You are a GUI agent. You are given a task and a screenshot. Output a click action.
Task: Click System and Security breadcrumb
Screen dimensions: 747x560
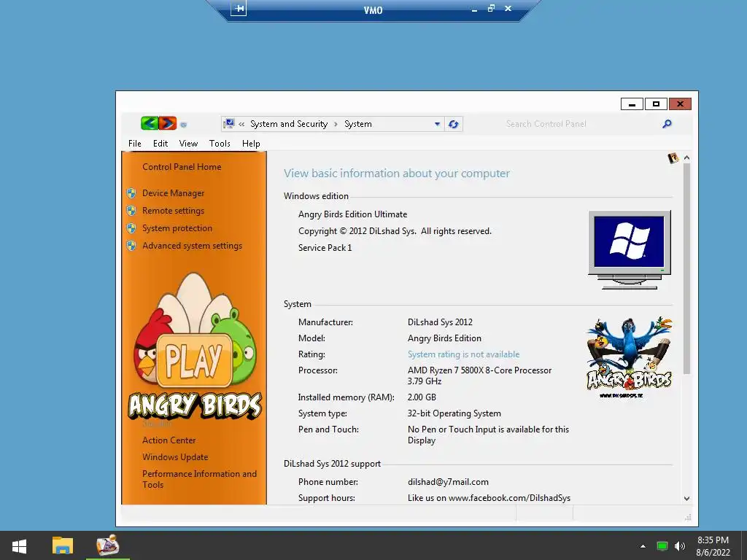point(289,124)
